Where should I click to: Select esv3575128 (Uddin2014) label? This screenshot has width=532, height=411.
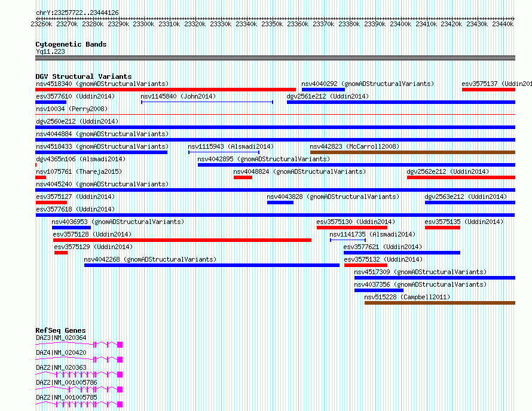point(92,234)
